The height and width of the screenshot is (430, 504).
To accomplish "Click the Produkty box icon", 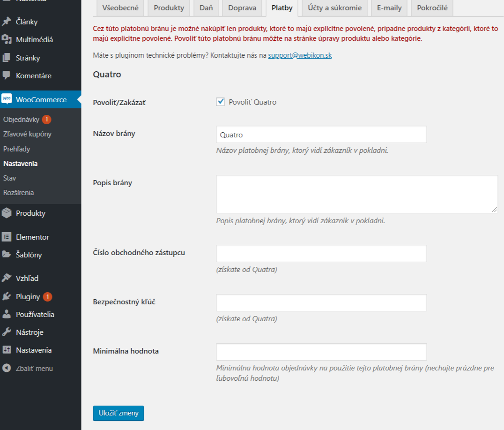I will [7, 213].
